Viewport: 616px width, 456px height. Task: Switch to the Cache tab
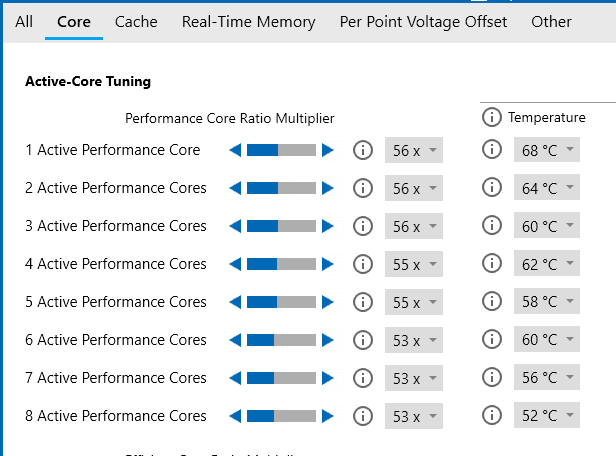[x=136, y=22]
